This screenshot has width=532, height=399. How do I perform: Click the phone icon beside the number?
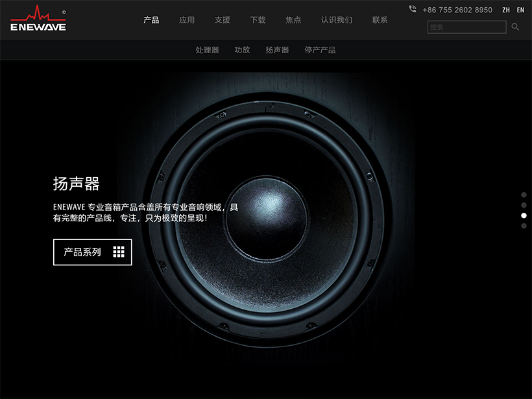[x=413, y=9]
